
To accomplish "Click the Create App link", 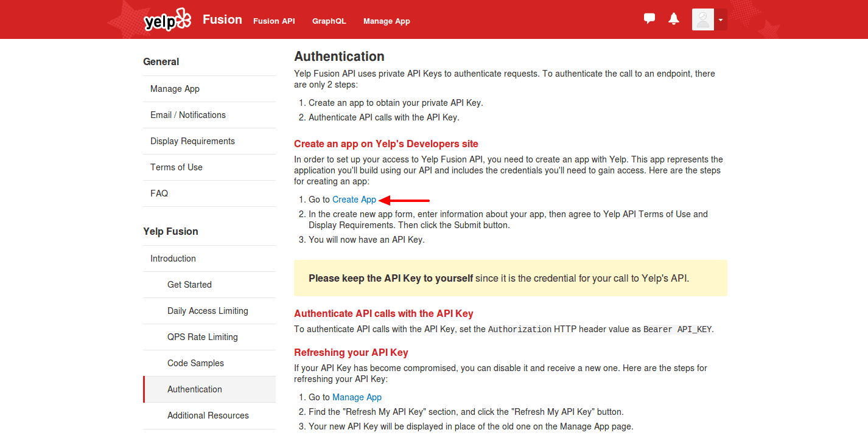I will 354,200.
